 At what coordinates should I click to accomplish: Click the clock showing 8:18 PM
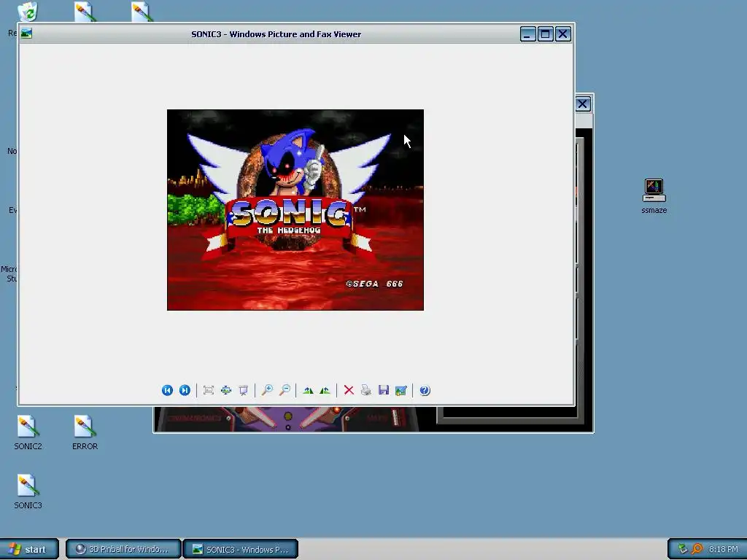coord(723,549)
